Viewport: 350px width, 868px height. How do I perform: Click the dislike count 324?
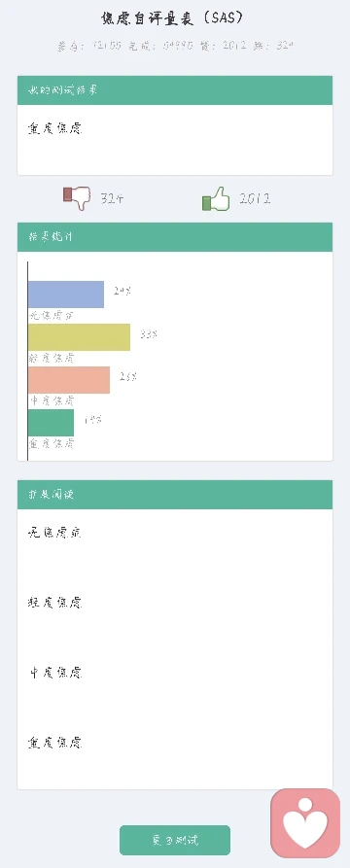click(113, 198)
